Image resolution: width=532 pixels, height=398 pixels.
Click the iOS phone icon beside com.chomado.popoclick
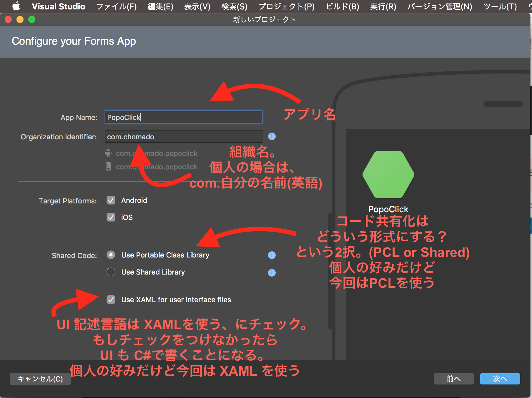click(108, 166)
